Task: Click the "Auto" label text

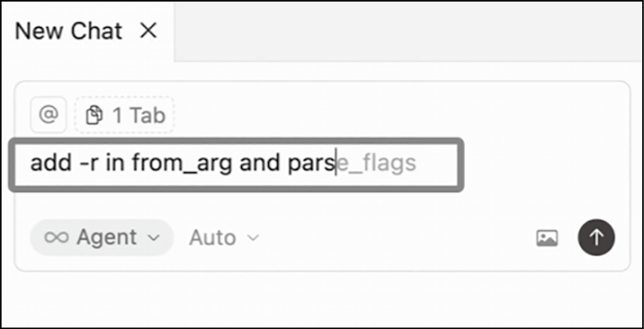Action: point(213,238)
